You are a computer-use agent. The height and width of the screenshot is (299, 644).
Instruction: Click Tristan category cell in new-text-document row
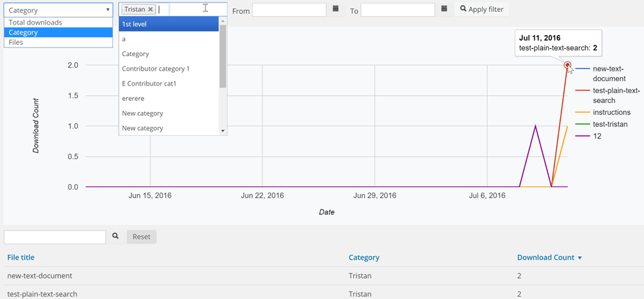coord(360,276)
